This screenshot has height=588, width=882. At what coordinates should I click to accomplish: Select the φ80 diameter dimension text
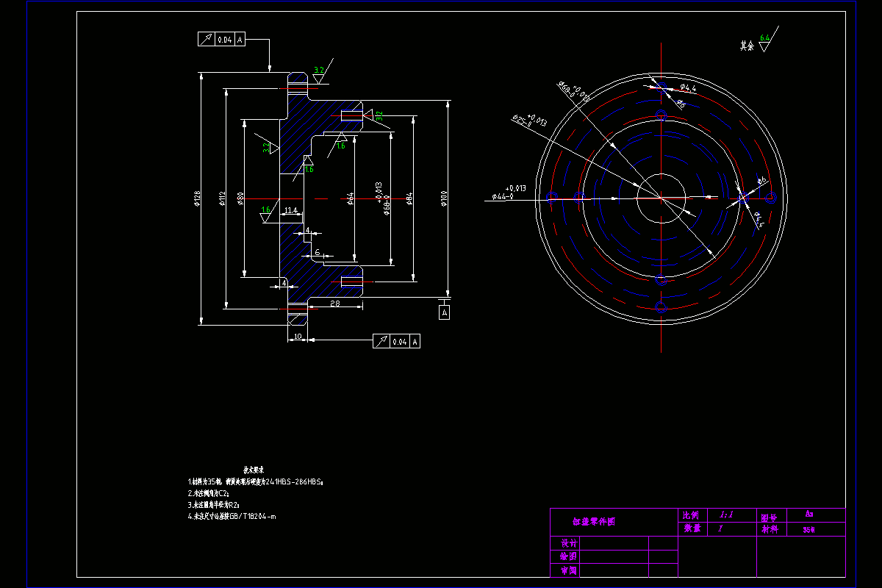240,198
